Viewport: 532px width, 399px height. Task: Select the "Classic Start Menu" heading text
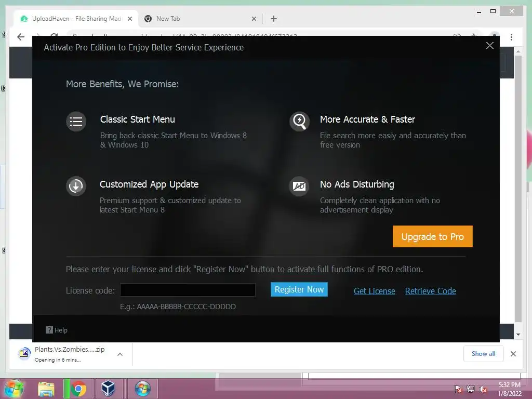click(137, 119)
